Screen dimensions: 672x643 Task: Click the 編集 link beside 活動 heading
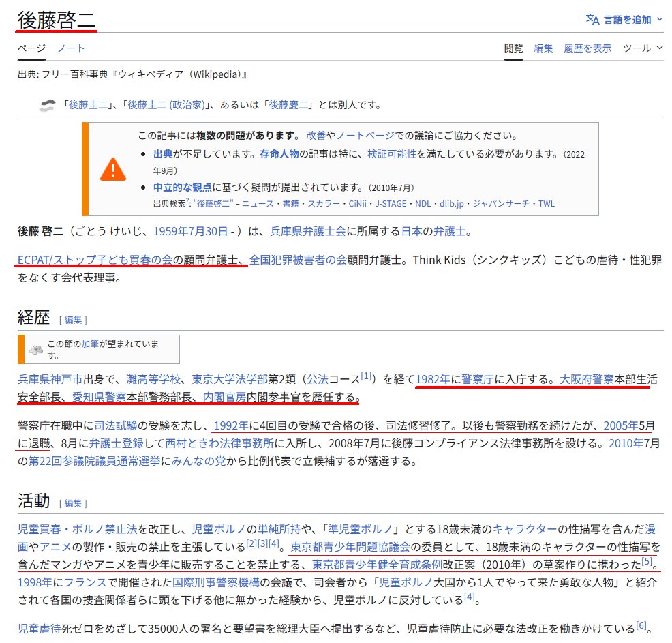click(x=73, y=504)
